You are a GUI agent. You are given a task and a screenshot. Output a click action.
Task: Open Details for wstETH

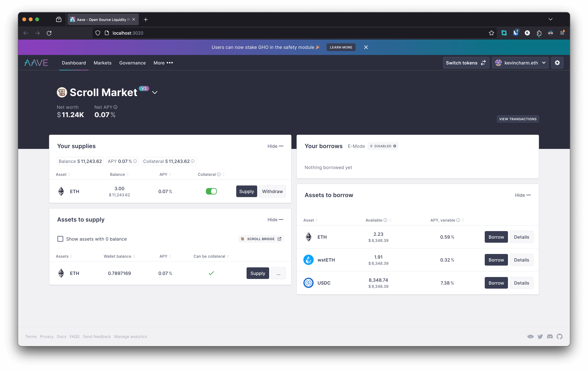521,260
